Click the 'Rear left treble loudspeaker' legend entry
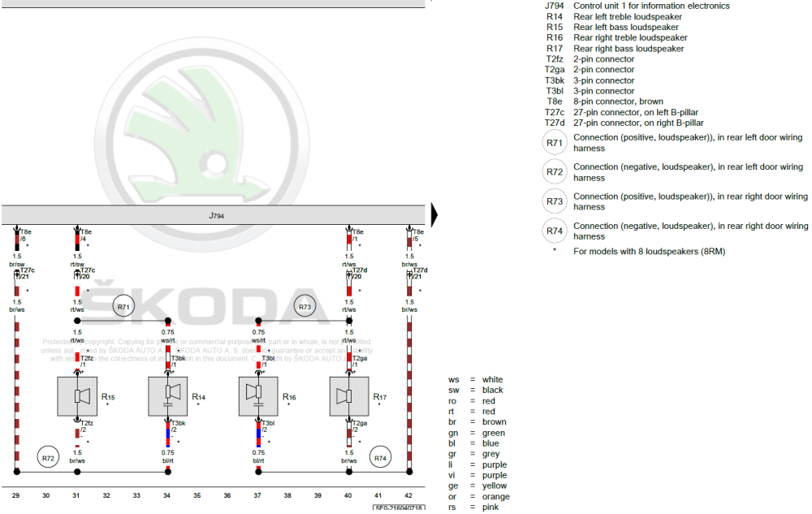This screenshot has height=514, width=812. [628, 16]
